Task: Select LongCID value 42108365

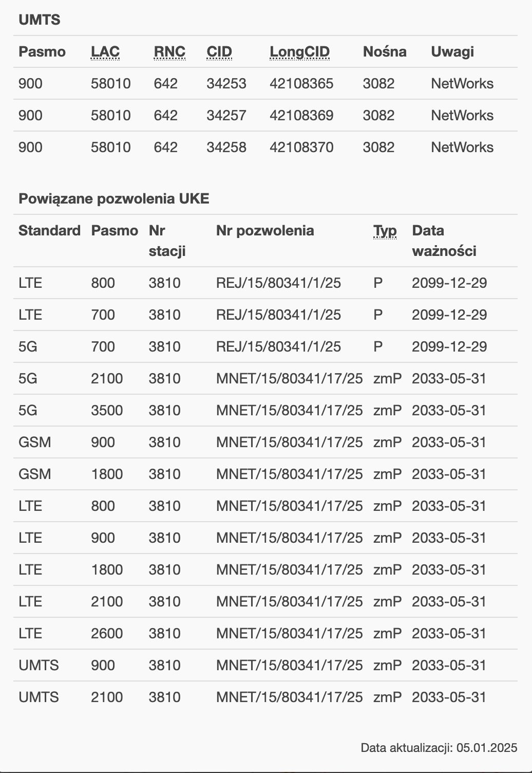Action: coord(301,84)
